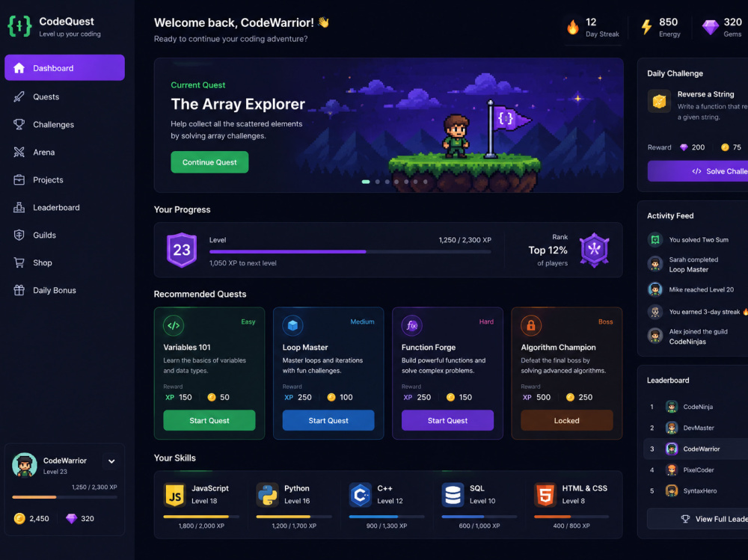
Task: Click the Shop cart icon
Action: (19, 263)
